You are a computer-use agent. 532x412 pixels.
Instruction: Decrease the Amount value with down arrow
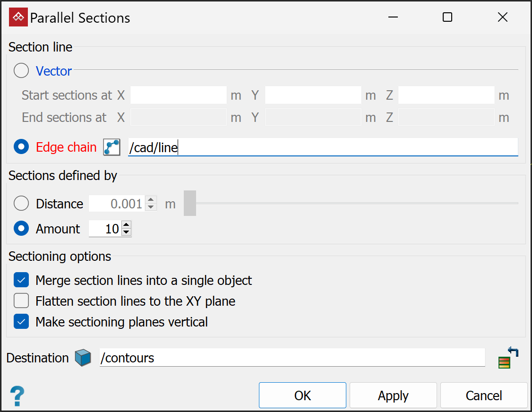(126, 232)
